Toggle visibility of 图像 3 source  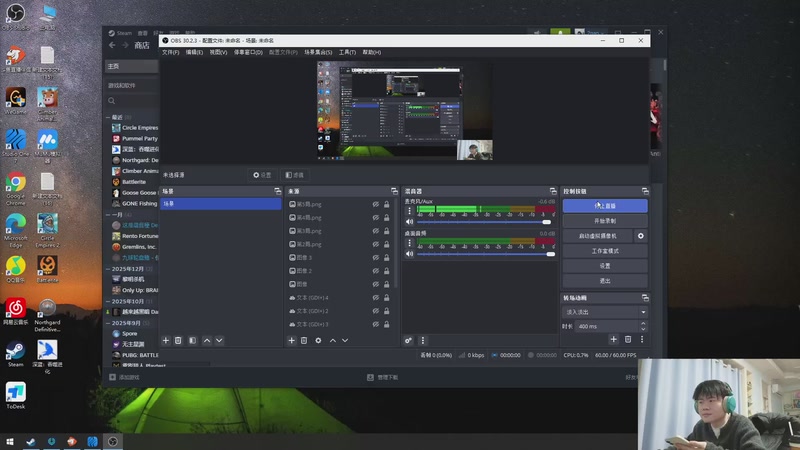[376, 257]
